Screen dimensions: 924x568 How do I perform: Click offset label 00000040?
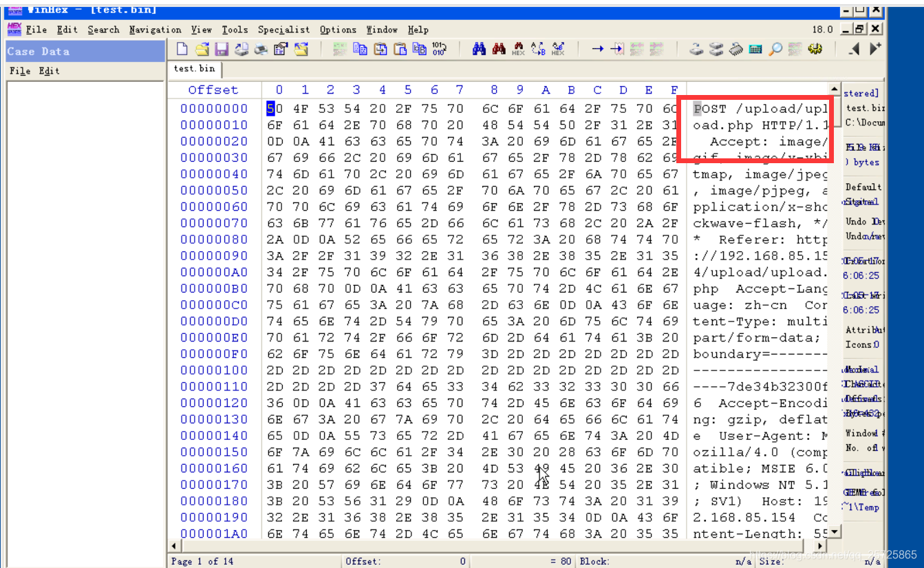tap(214, 174)
